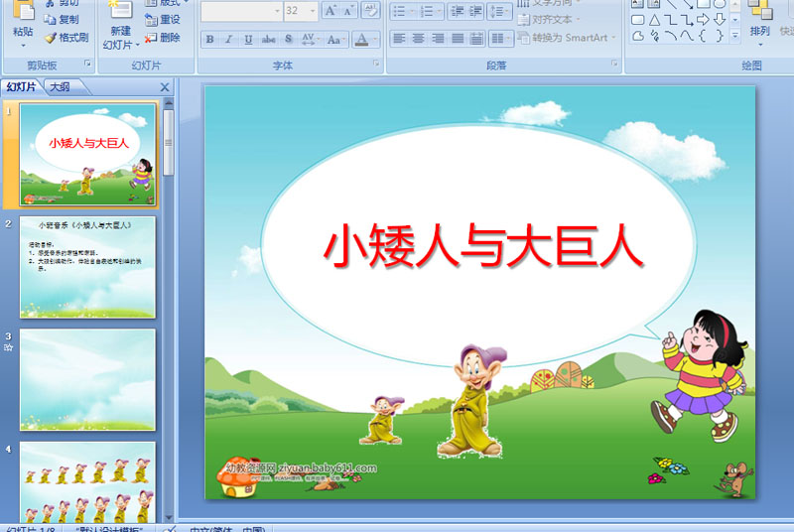The height and width of the screenshot is (532, 794).
Task: Toggle Text Shadow (S) effect
Action: coord(288,39)
